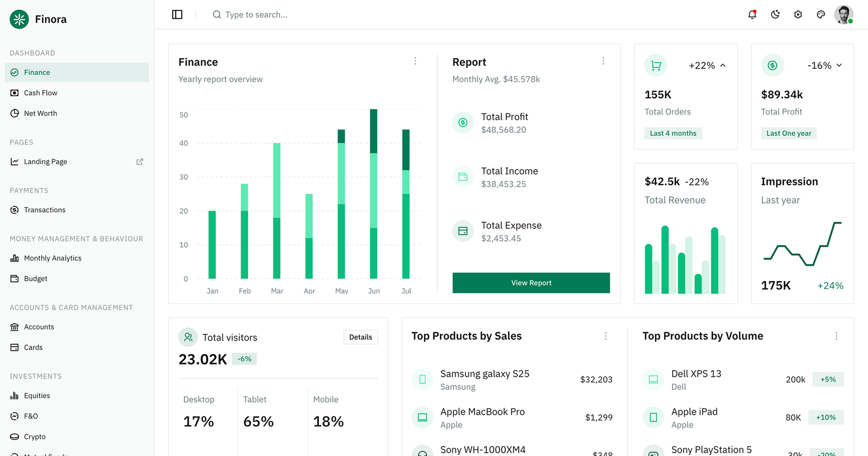
Task: Open the theme palette icon
Action: point(821,15)
